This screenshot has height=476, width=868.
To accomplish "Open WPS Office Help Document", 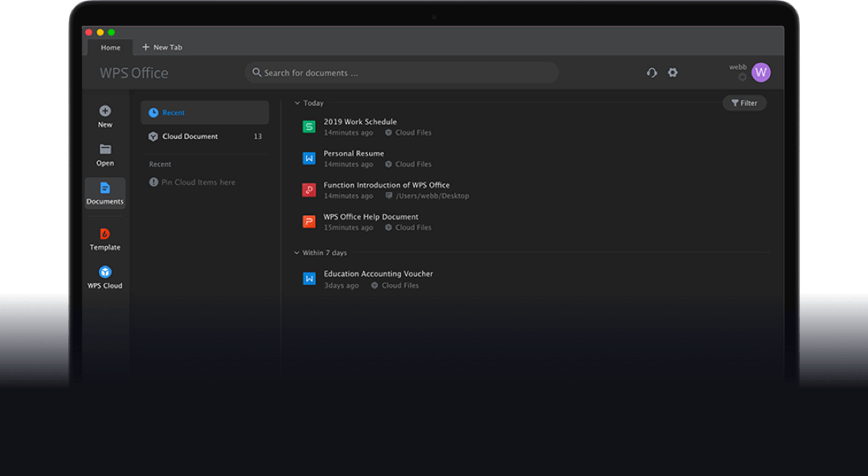I will point(371,216).
